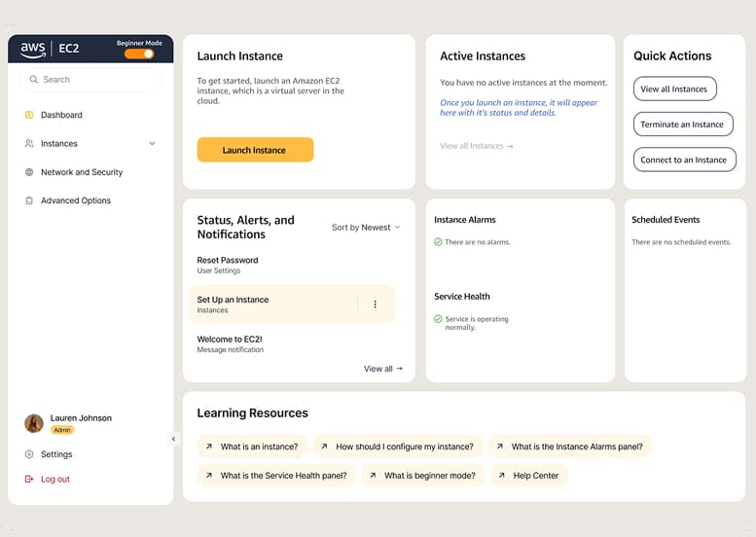Collapse the sidebar with the arrow handle
Viewport: 756px width, 537px height.
pos(173,439)
